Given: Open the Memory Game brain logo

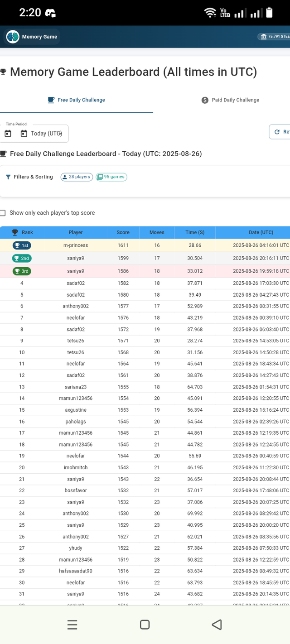Looking at the screenshot, I should [x=13, y=37].
